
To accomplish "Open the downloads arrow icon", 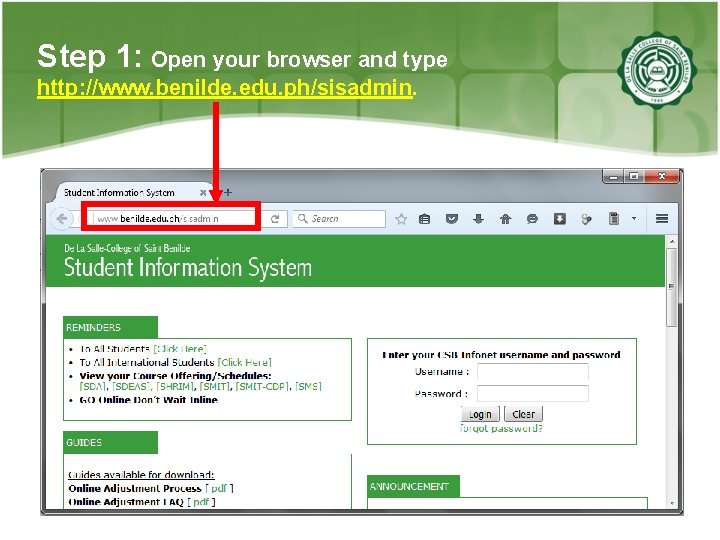I will (x=478, y=219).
